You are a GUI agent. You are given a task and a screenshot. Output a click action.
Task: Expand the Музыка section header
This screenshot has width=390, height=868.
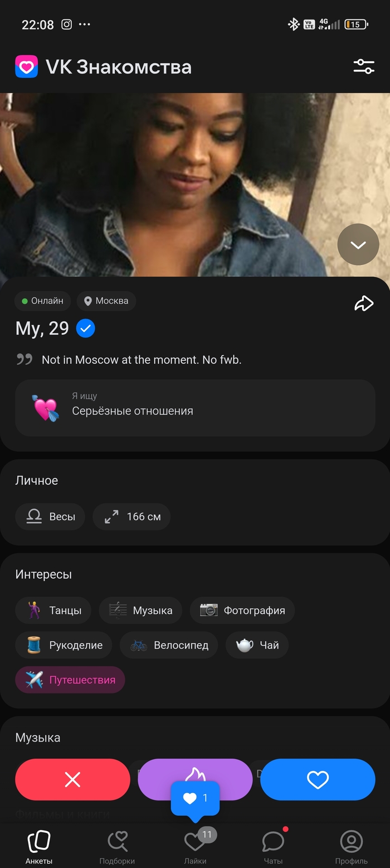38,737
